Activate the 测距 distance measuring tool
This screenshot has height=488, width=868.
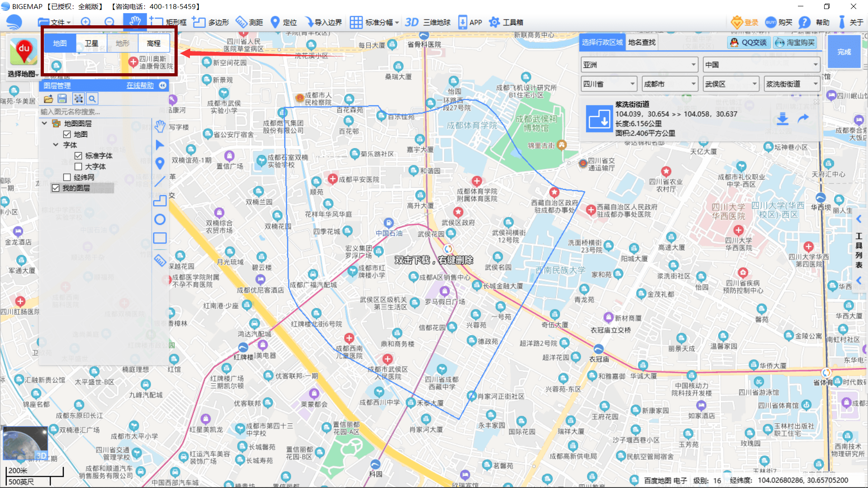[x=249, y=22]
